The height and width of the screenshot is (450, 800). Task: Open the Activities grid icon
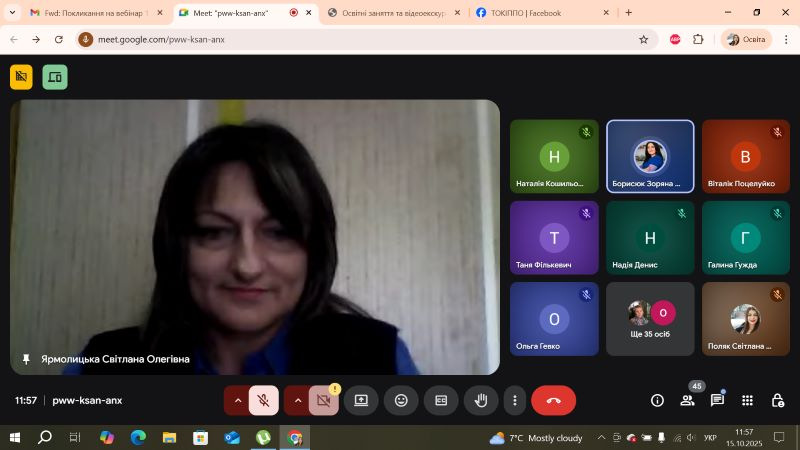[747, 400]
